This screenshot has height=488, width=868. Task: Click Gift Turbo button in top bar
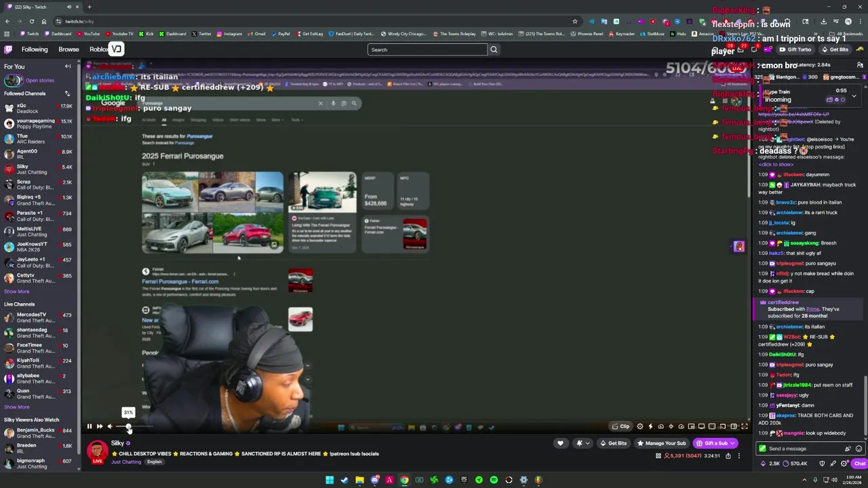795,49
